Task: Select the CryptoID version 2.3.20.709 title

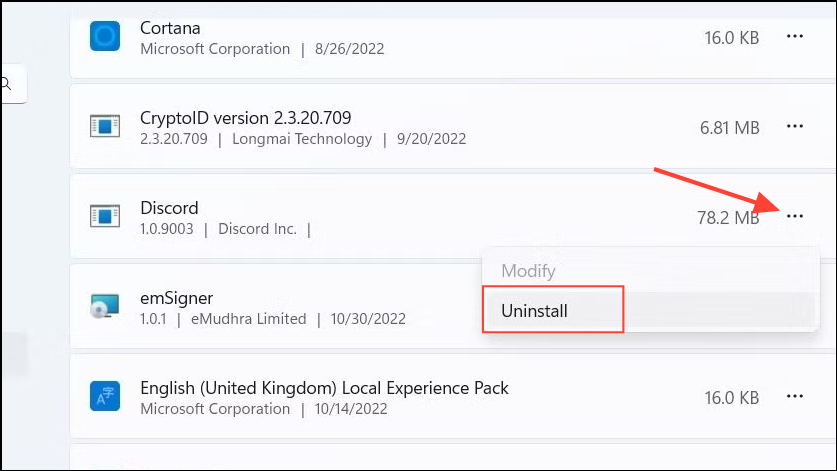Action: click(246, 117)
